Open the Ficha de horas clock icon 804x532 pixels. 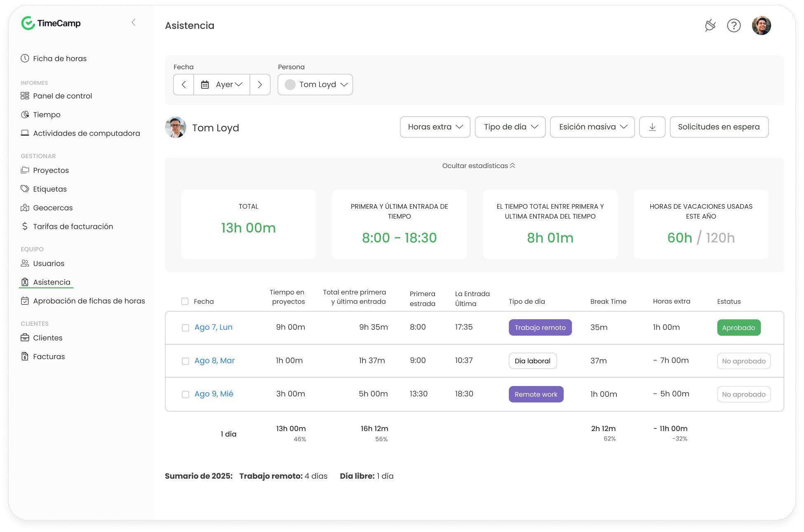(25, 58)
